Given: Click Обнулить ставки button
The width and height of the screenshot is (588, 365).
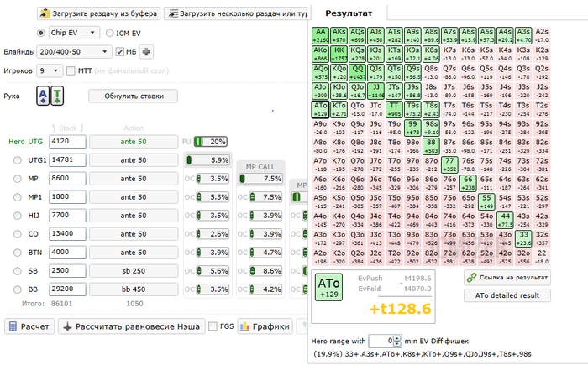Looking at the screenshot, I should 134,96.
